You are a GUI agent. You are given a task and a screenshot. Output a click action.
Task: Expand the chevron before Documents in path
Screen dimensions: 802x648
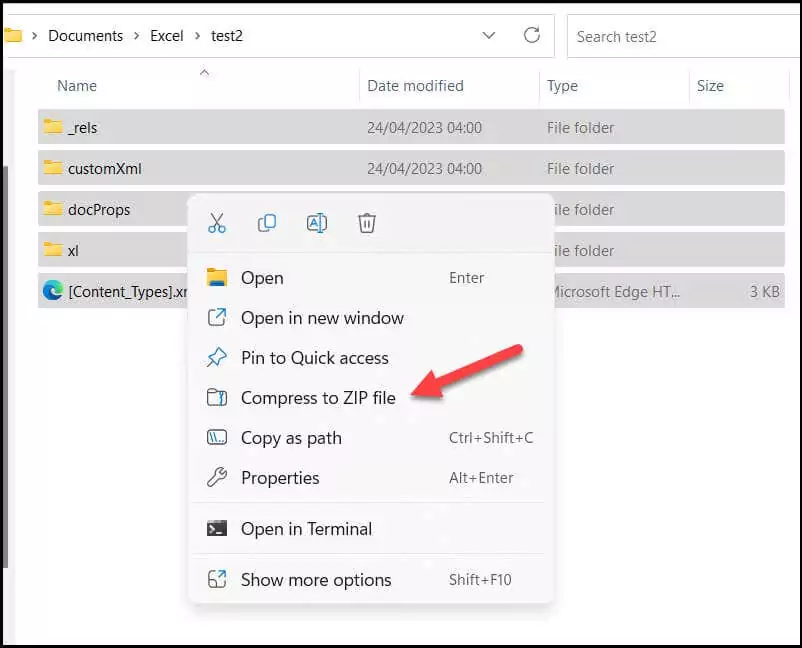click(x=35, y=36)
